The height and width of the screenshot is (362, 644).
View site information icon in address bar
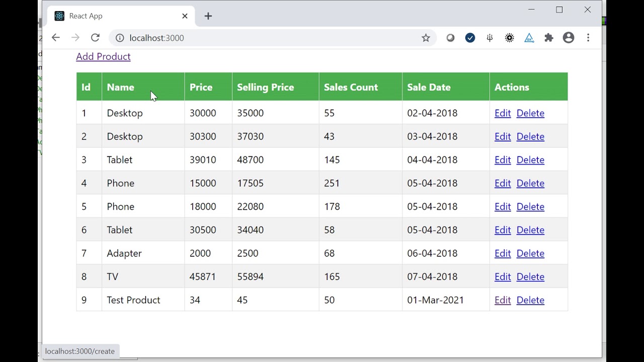click(120, 38)
